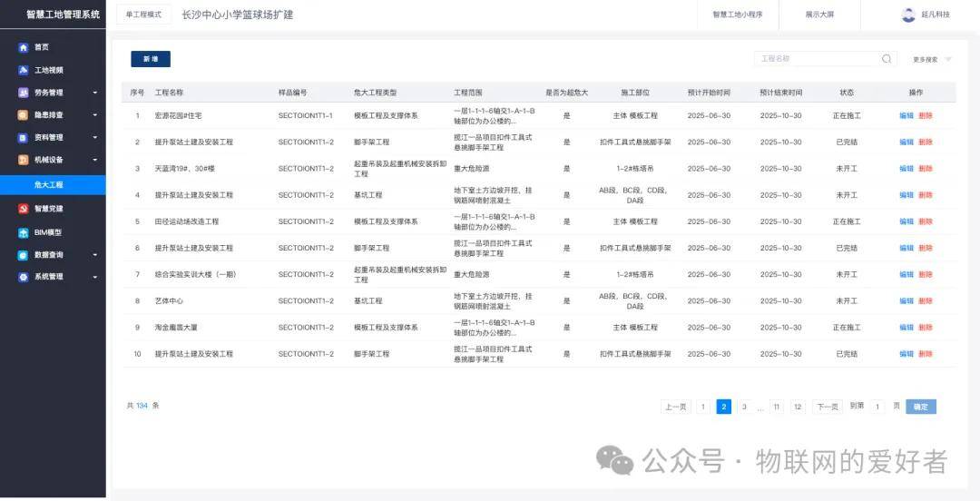
Task: Click 正在施工 status in row 1
Action: coord(847,115)
